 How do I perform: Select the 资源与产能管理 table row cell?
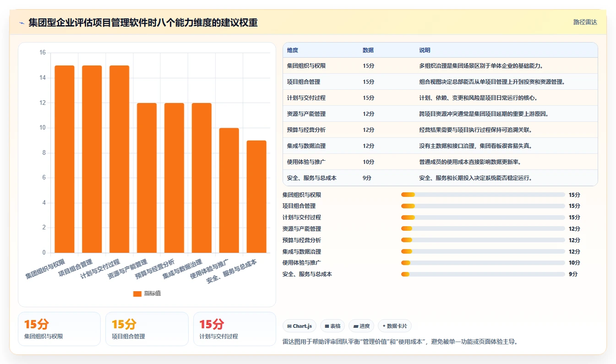pyautogui.click(x=306, y=114)
